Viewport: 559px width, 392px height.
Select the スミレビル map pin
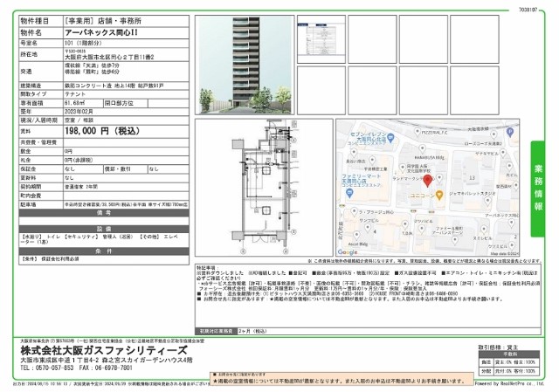coord(484,229)
